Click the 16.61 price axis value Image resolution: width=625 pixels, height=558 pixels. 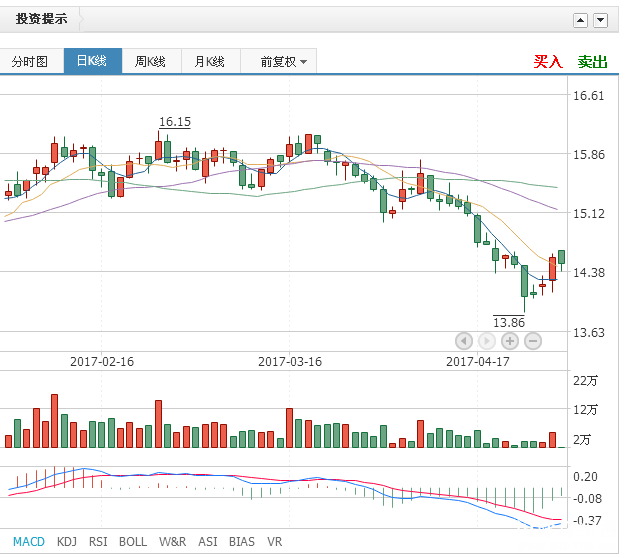coord(588,96)
